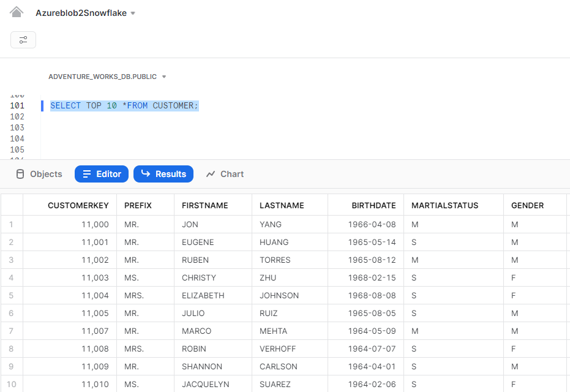Go to home via house icon
570x392 pixels.
[17, 12]
